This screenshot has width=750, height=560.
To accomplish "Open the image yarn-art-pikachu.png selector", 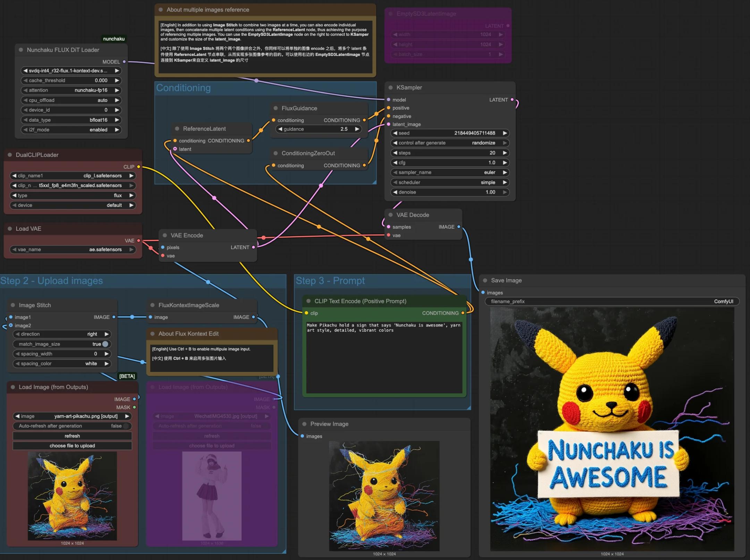I will click(72, 416).
